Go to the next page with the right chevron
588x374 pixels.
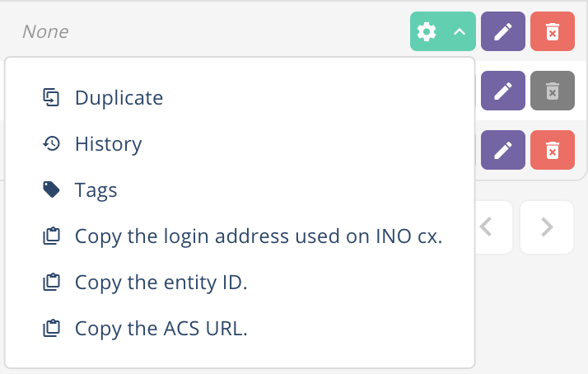tap(547, 227)
